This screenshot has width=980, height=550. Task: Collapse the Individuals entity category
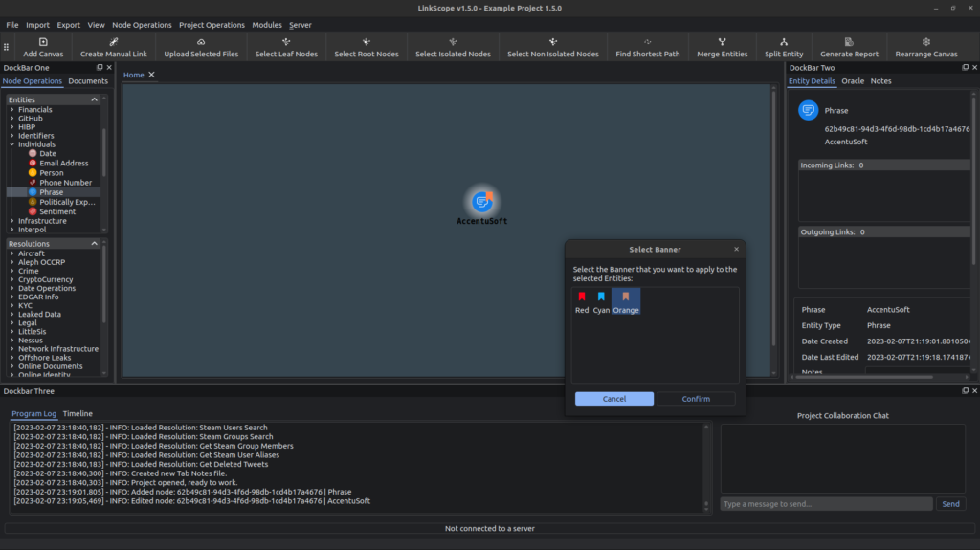tap(11, 144)
